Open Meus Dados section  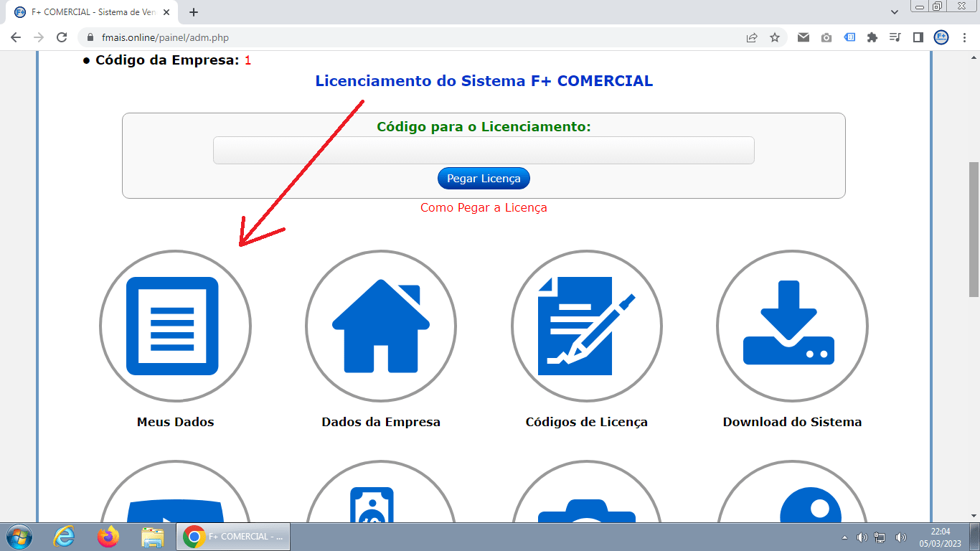(174, 326)
